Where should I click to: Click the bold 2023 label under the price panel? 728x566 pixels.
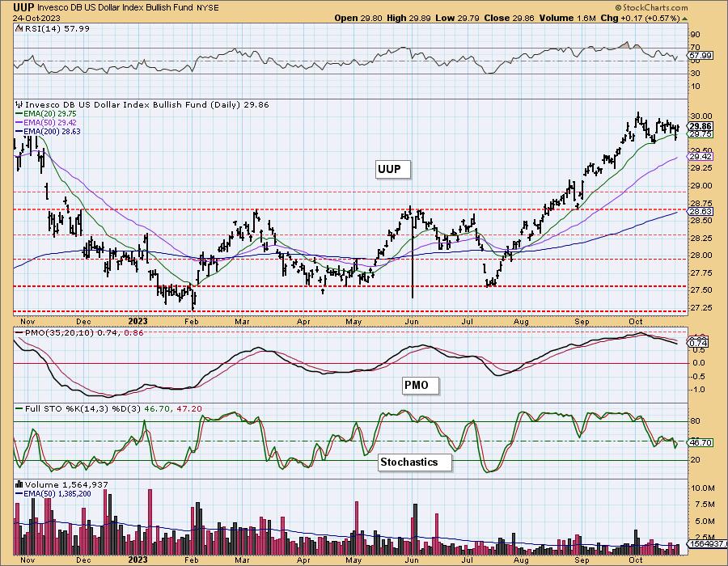pos(138,321)
